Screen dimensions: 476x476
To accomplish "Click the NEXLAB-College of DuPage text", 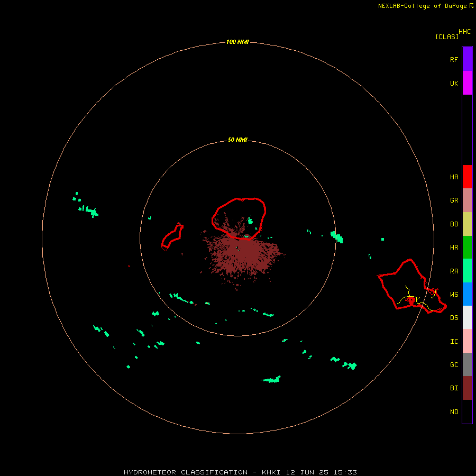I will point(422,6).
